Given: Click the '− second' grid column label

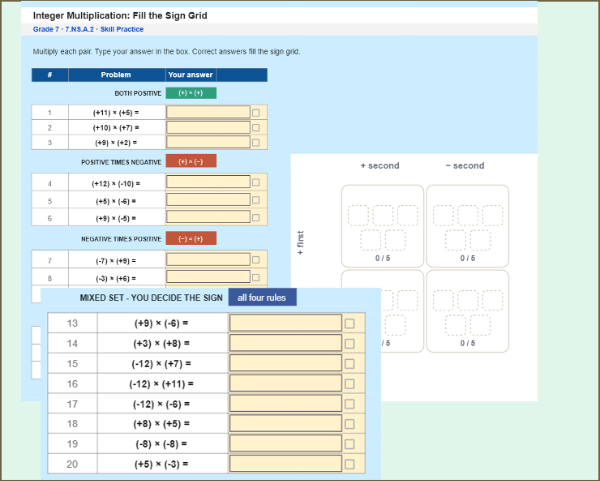Looking at the screenshot, I should click(x=465, y=166).
